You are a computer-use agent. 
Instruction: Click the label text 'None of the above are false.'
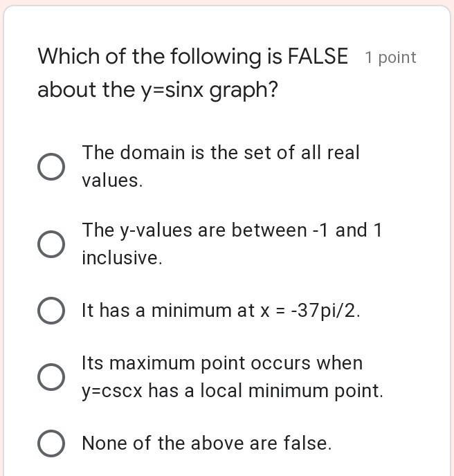point(207,443)
